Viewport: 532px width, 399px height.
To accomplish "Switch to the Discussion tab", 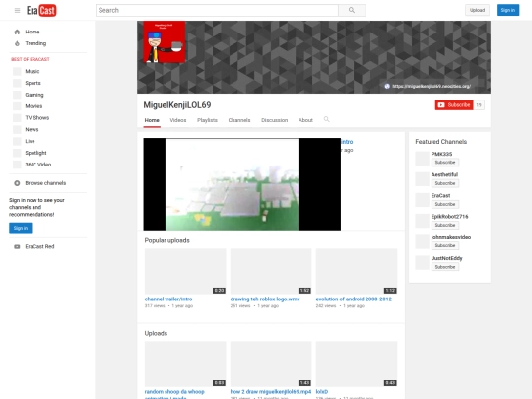I will click(275, 120).
